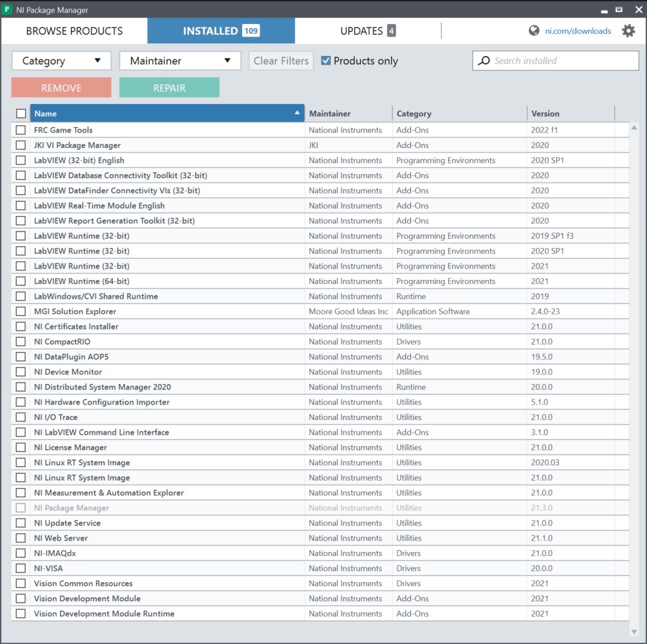The height and width of the screenshot is (644, 647).
Task: Select the NI Device Monitor row
Action: tap(320, 372)
